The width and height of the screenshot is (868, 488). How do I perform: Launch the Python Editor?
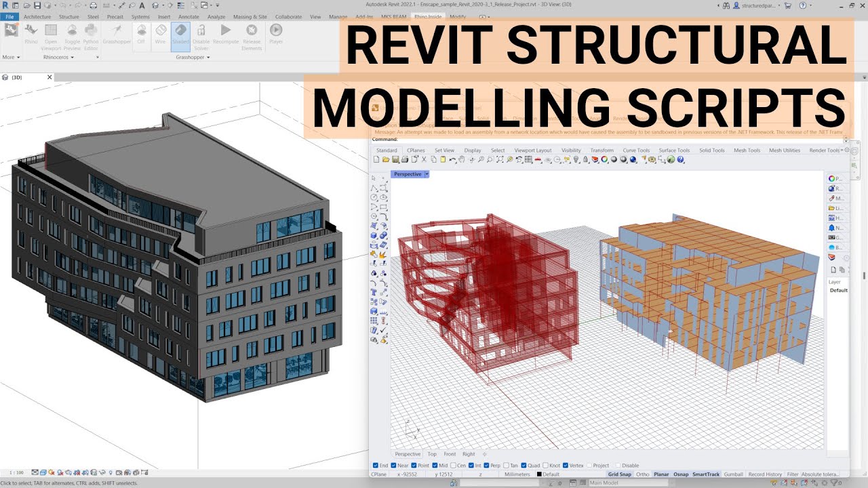(91, 37)
